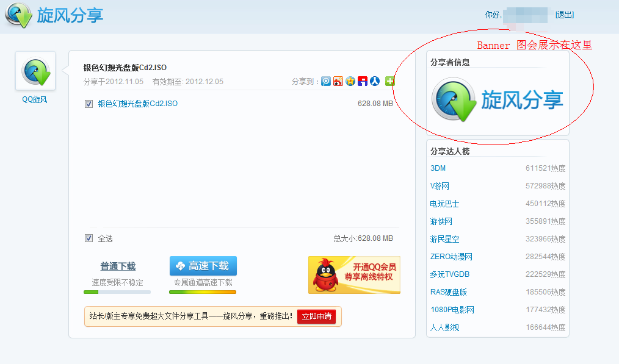Click 退出 to log out
The image size is (619, 364).
[x=565, y=15]
